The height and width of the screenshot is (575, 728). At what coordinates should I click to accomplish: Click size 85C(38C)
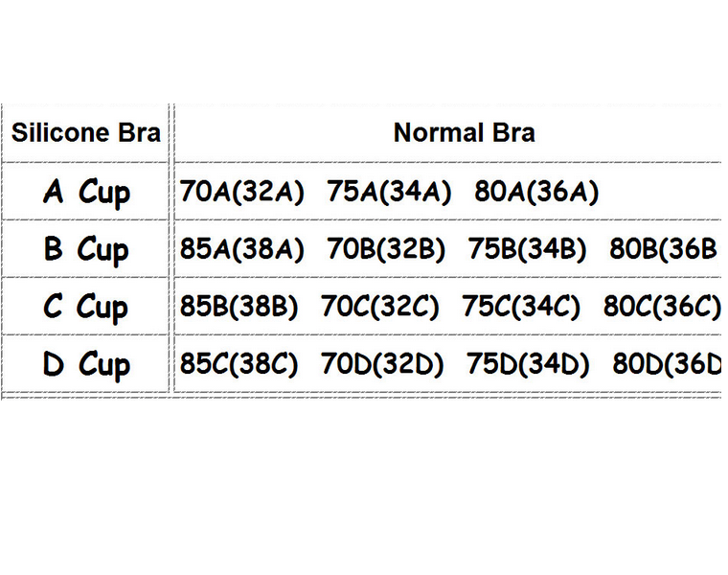[239, 363]
